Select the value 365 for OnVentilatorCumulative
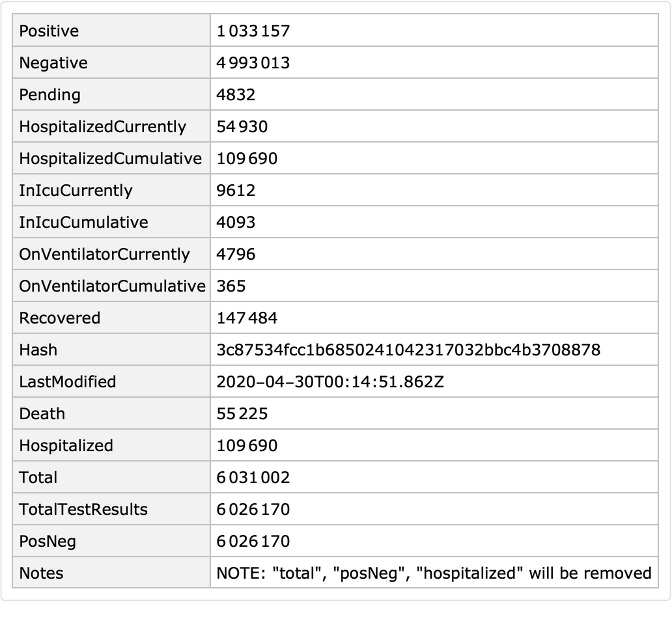 pyautogui.click(x=229, y=286)
